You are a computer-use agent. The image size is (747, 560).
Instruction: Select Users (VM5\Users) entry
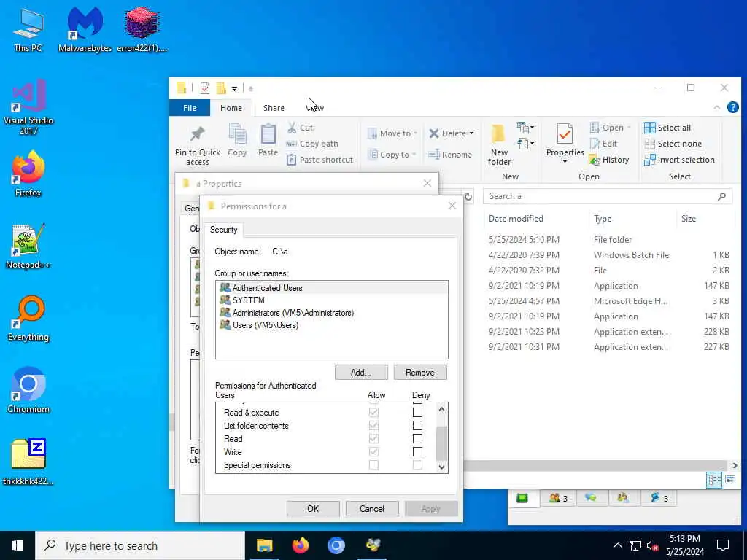(332, 325)
